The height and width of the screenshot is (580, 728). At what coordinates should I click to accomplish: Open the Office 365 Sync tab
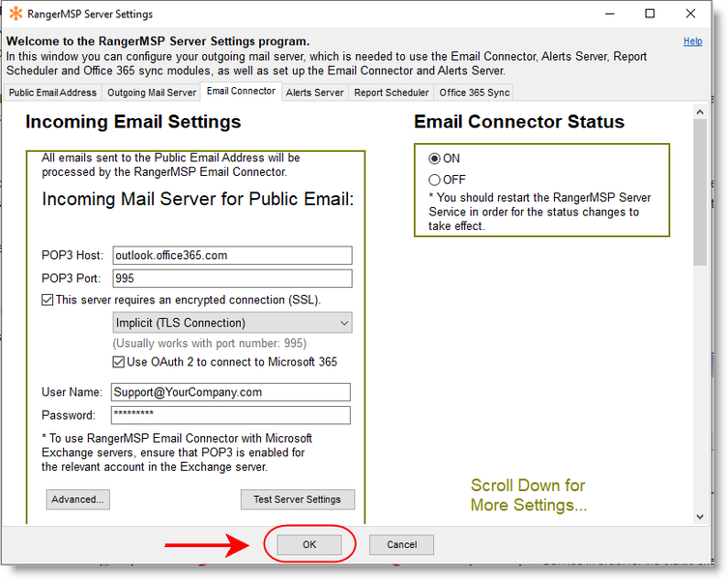(x=474, y=93)
